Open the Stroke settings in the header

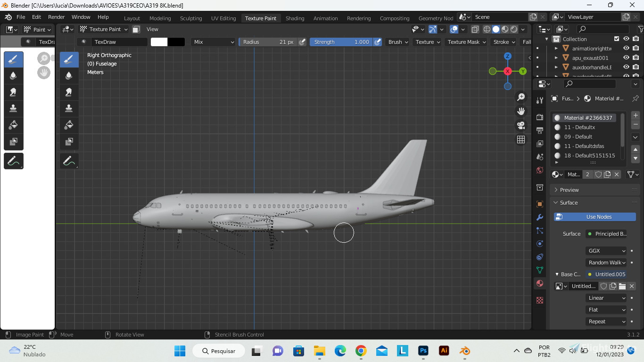tap(503, 42)
